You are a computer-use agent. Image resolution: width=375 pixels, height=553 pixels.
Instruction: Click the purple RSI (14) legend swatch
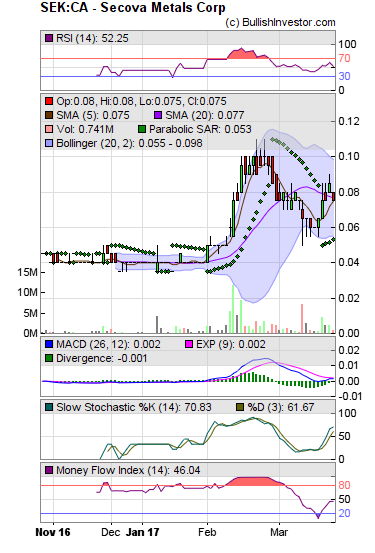tap(49, 38)
